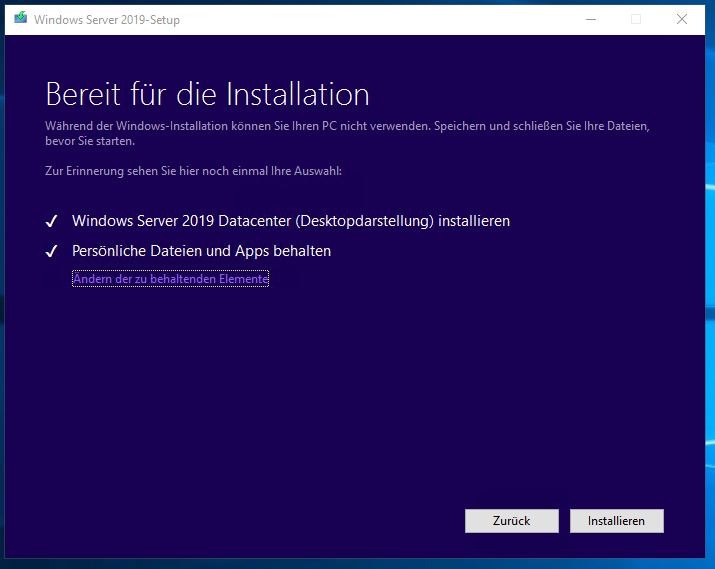Click the Installieren button

pos(617,521)
